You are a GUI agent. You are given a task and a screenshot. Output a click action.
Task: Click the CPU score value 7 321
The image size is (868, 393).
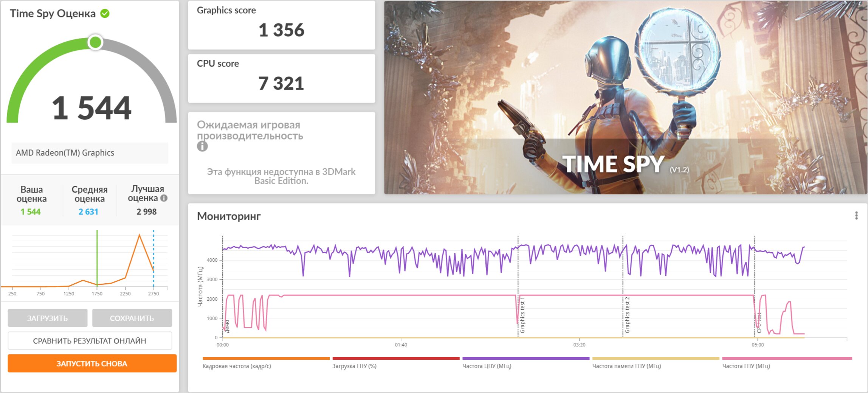pyautogui.click(x=281, y=83)
